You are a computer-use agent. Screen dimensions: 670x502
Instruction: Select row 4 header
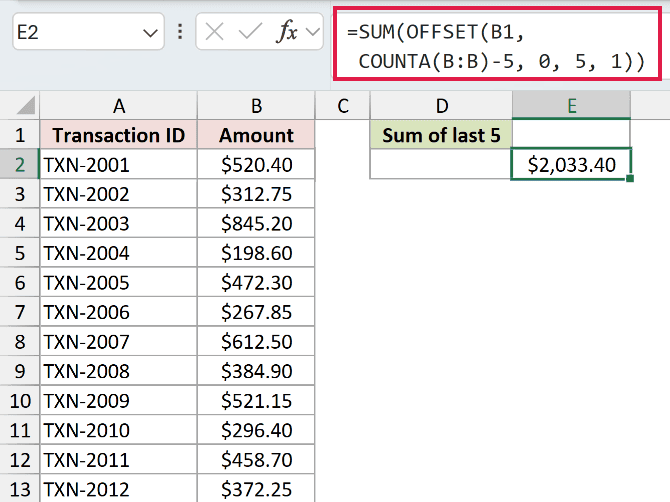pos(20,223)
